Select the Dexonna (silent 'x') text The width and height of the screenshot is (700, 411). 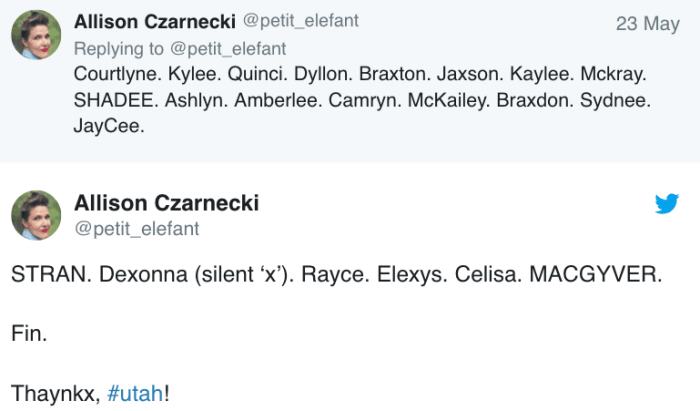pos(196,275)
